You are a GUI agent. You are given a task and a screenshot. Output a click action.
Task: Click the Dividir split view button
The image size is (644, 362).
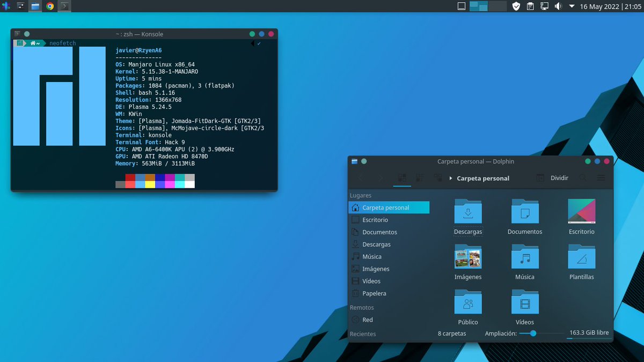click(552, 178)
